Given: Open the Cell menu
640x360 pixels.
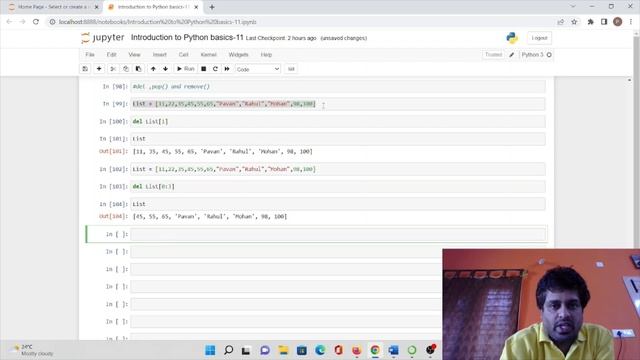Looking at the screenshot, I should pyautogui.click(x=184, y=55).
